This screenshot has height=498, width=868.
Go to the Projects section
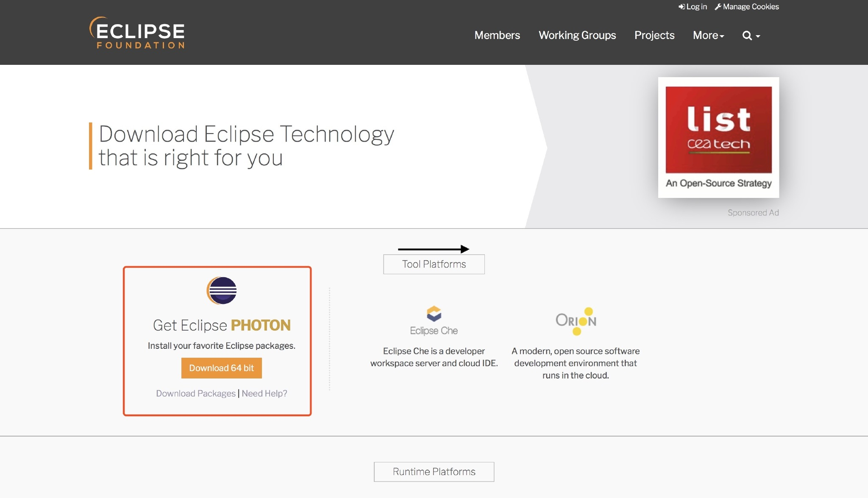click(x=654, y=36)
